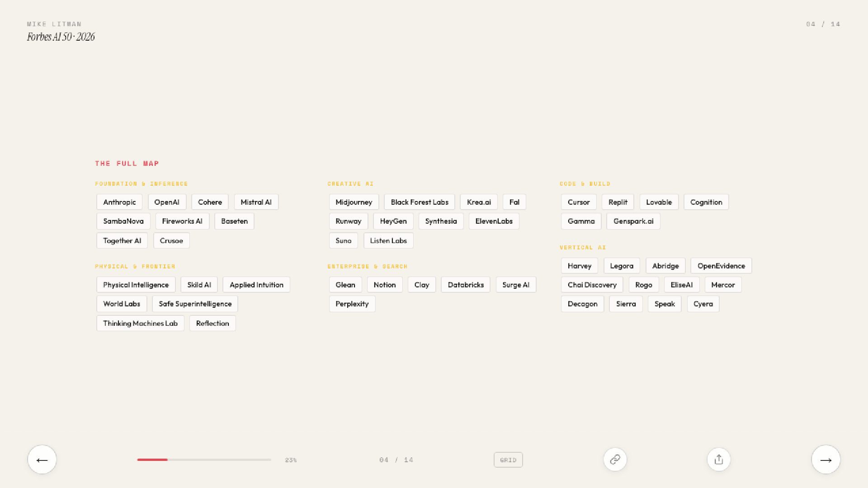The width and height of the screenshot is (868, 488).
Task: Open the Cursor company chip
Action: (579, 202)
